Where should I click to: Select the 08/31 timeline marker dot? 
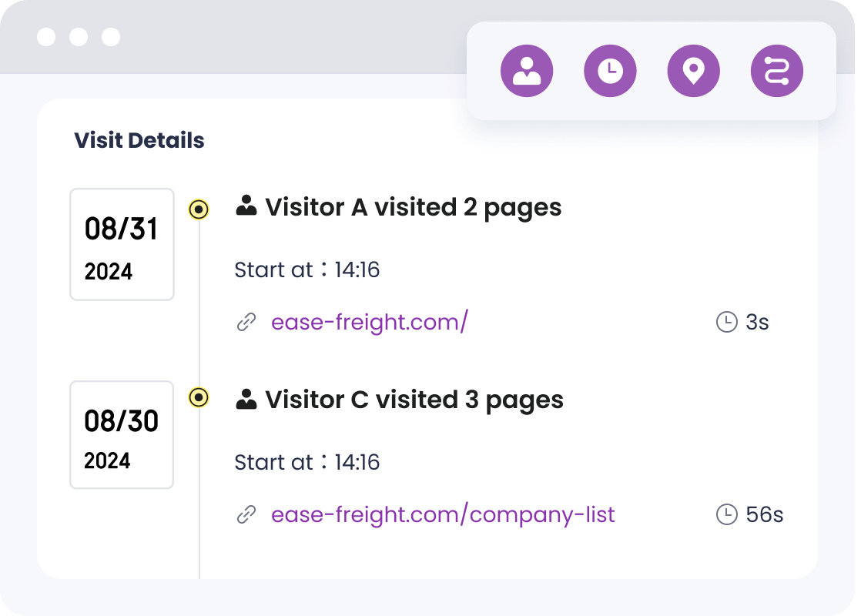[199, 209]
